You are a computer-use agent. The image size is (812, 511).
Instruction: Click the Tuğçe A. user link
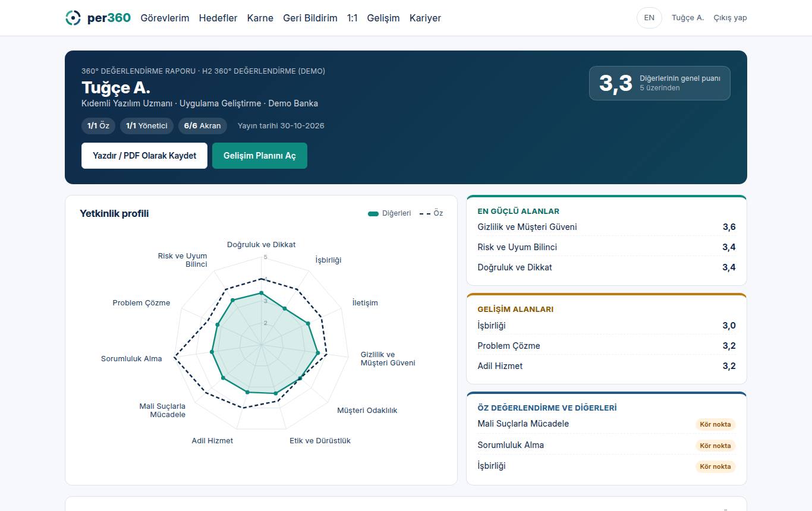click(x=688, y=18)
